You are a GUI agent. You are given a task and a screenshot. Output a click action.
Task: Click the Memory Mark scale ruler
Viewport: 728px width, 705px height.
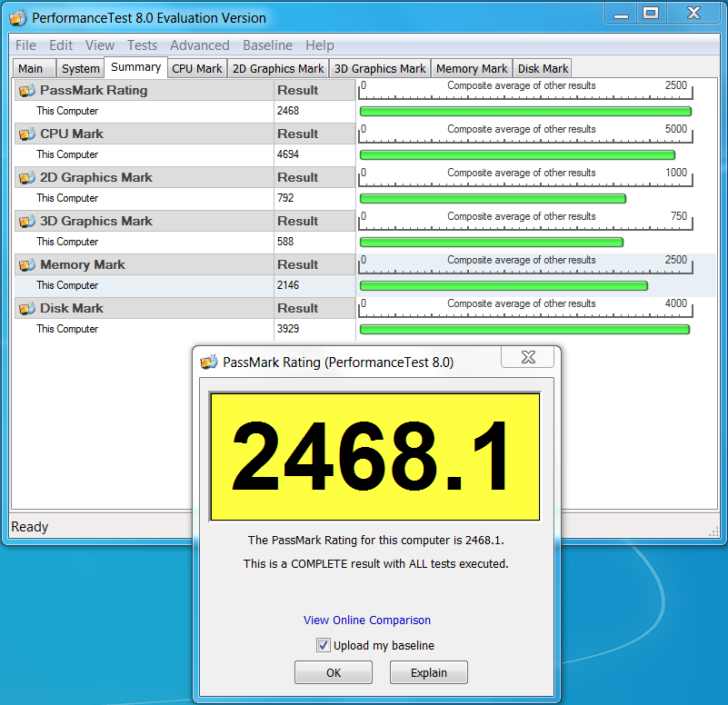tap(525, 264)
